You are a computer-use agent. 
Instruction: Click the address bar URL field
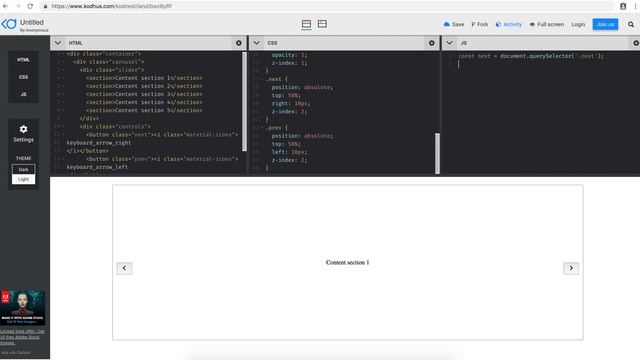pyautogui.click(x=327, y=6)
